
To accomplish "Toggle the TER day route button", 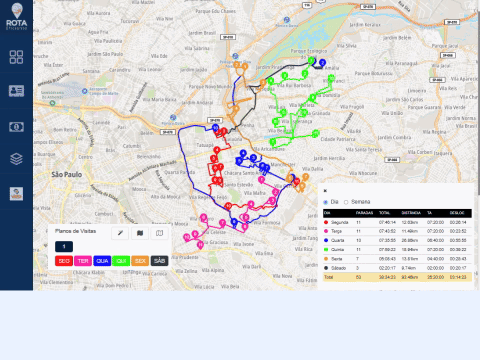I will pyautogui.click(x=83, y=261).
